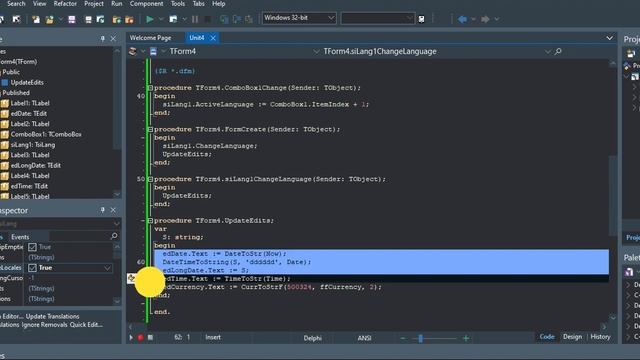Close the Unit4 editor tab
This screenshot has width=640, height=360.
pos(213,38)
